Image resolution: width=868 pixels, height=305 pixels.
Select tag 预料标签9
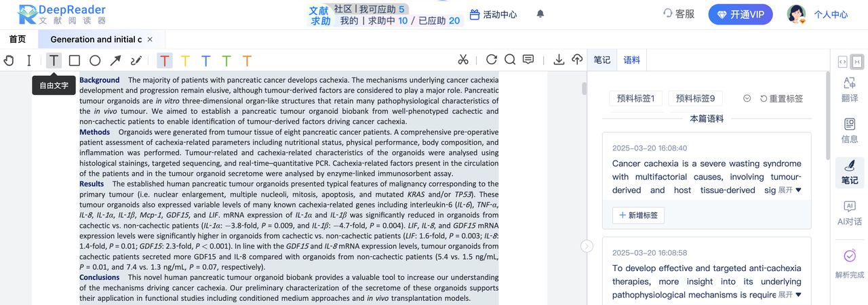pyautogui.click(x=695, y=98)
